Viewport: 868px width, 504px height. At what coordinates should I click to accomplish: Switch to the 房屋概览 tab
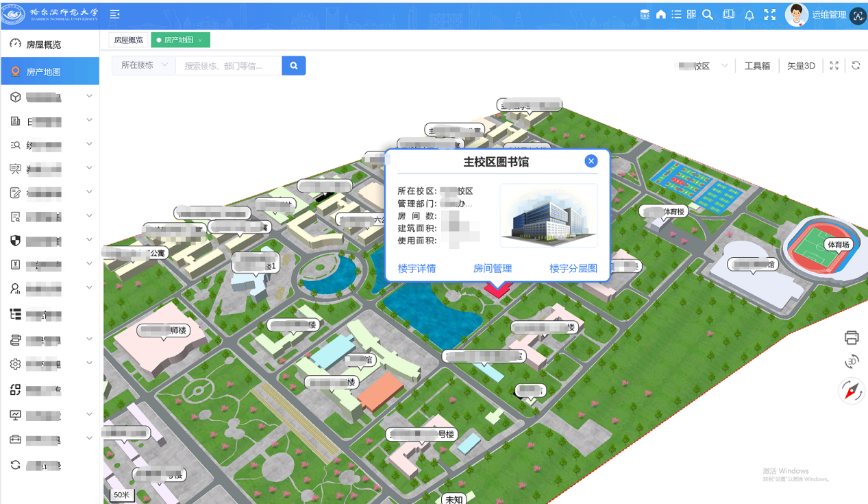(129, 40)
